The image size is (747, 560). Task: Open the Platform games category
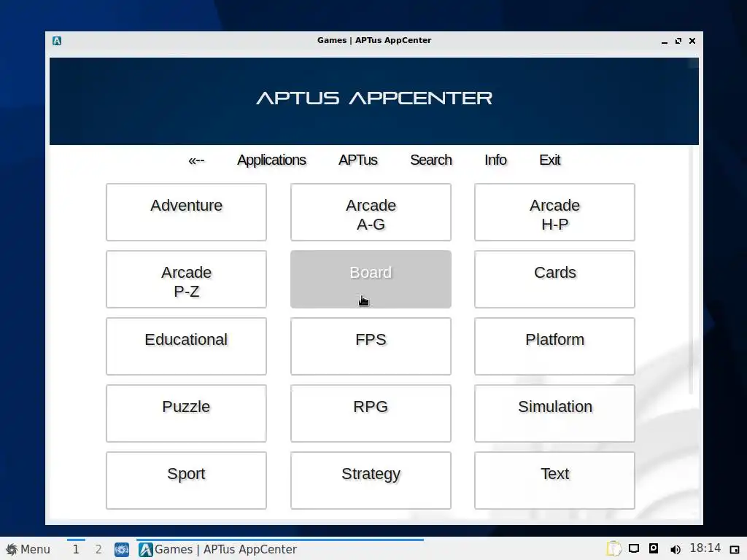tap(554, 346)
